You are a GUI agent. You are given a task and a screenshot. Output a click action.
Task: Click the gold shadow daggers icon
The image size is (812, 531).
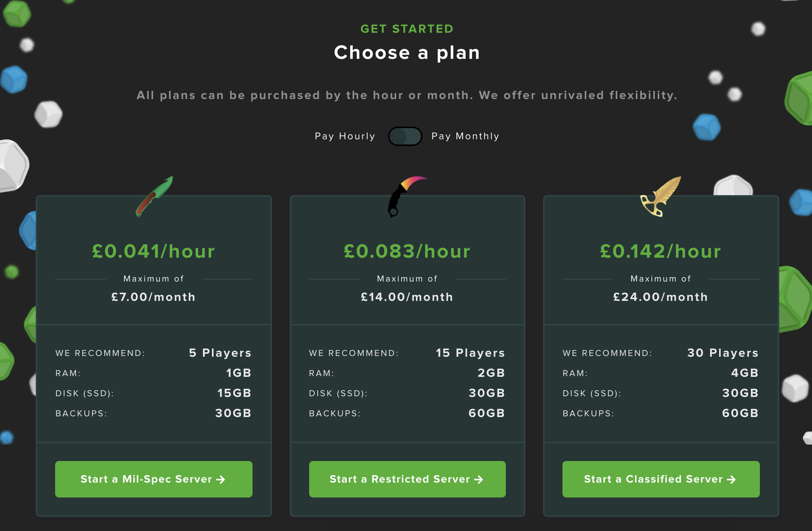pos(661,196)
